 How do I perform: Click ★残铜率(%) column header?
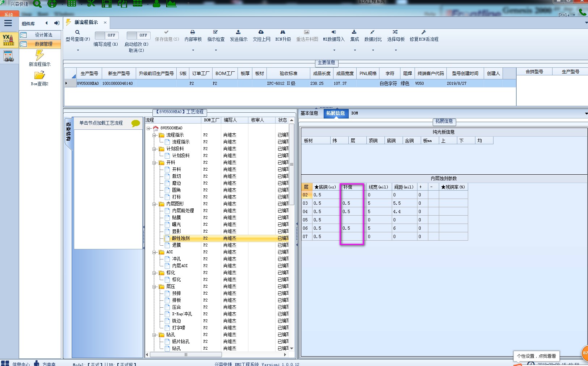(453, 187)
